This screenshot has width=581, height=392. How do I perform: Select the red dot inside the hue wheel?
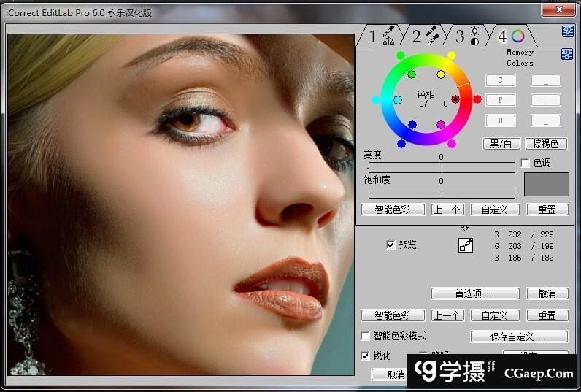[x=455, y=99]
